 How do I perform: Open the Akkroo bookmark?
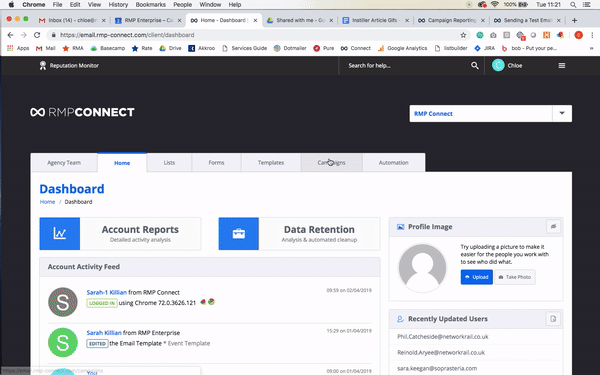coord(202,48)
